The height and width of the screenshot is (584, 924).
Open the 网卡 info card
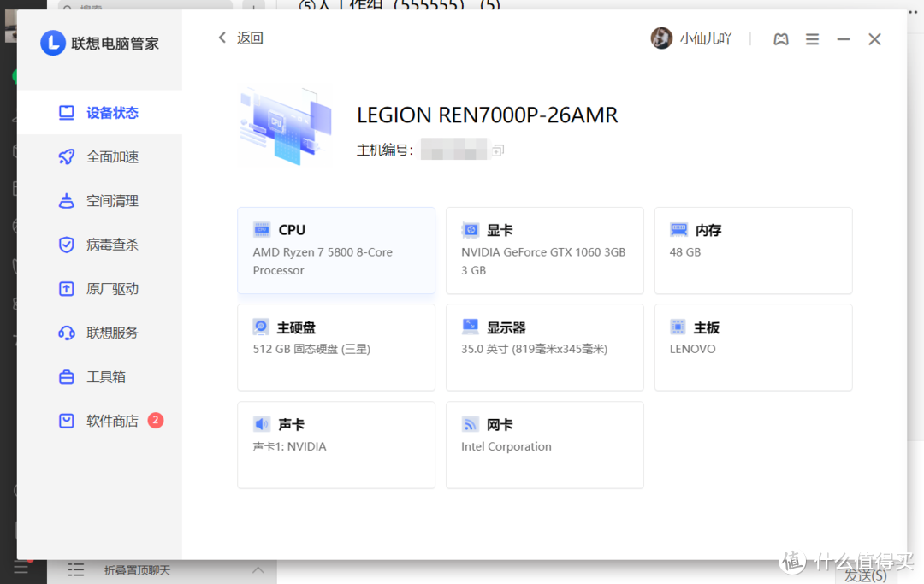(544, 445)
